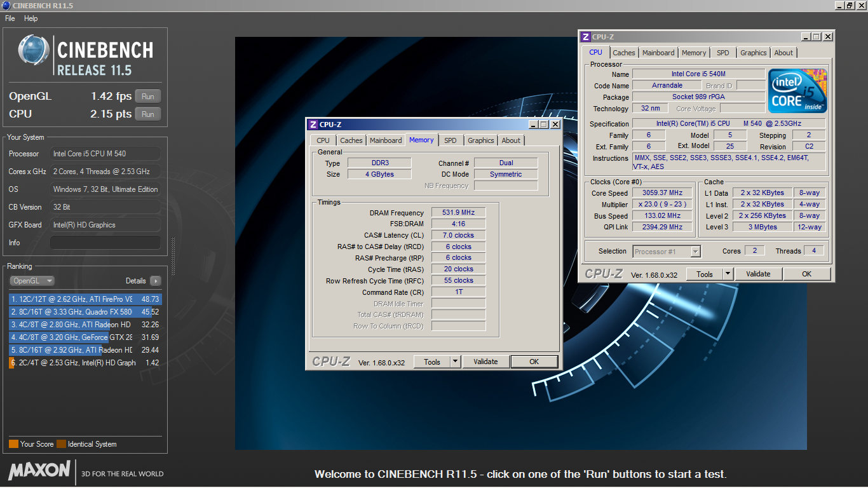Open the Processor #1 selection dropdown

(667, 252)
